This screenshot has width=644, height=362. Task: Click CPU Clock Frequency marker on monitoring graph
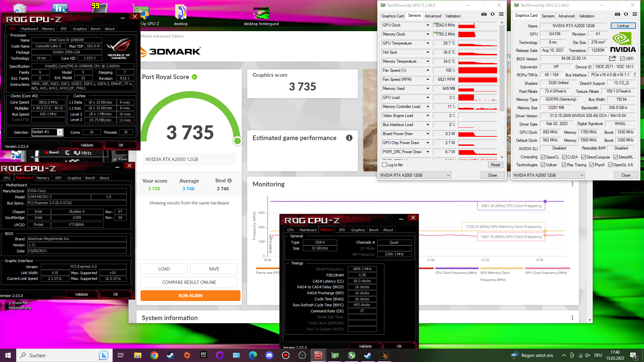click(545, 201)
